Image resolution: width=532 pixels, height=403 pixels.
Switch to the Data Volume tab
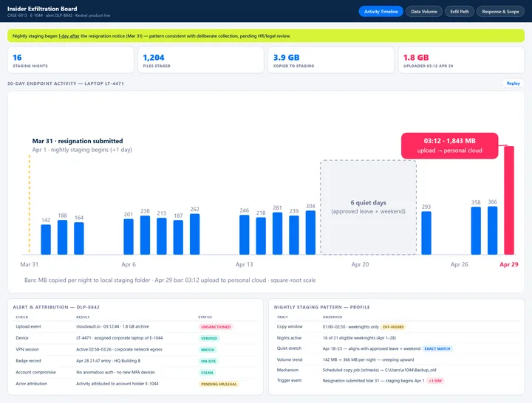click(x=424, y=12)
